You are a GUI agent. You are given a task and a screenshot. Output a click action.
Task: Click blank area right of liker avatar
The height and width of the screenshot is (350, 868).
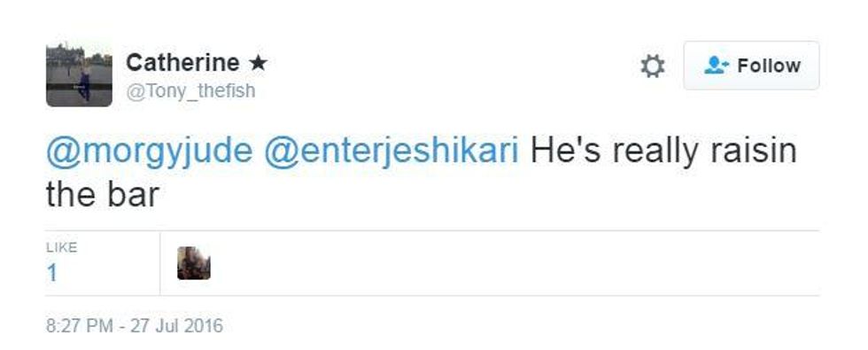(x=515, y=263)
